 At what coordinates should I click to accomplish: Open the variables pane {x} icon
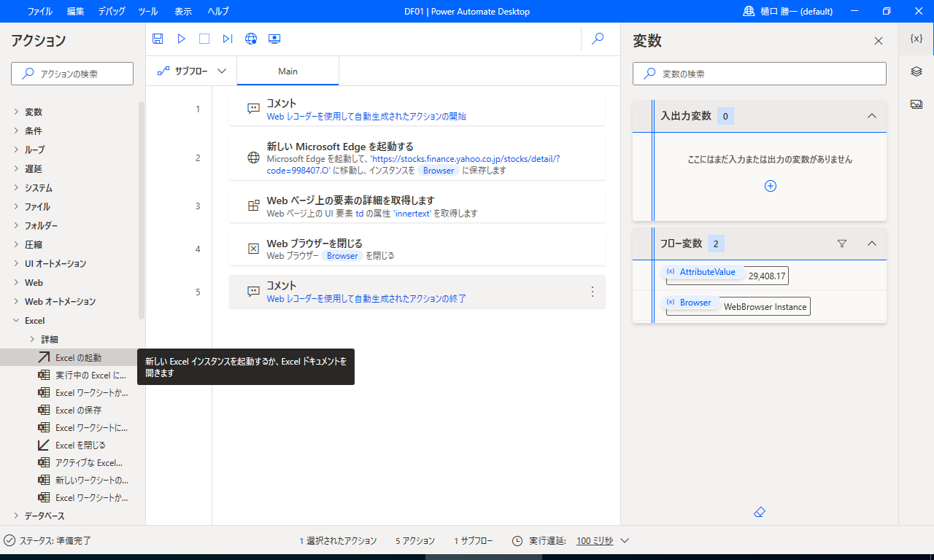coord(916,39)
